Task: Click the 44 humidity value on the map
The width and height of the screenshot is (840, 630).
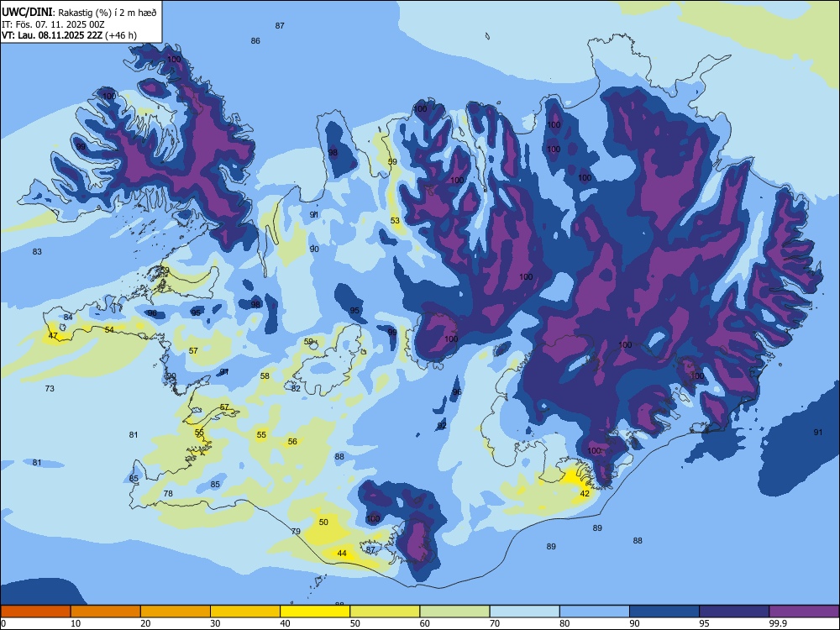Action: coord(342,554)
